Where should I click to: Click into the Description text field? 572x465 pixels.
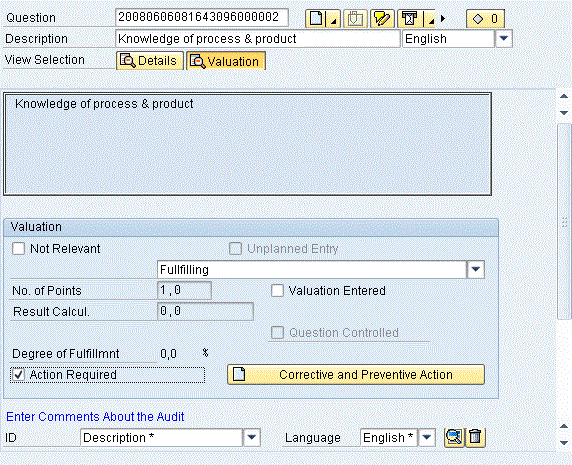pyautogui.click(x=258, y=39)
